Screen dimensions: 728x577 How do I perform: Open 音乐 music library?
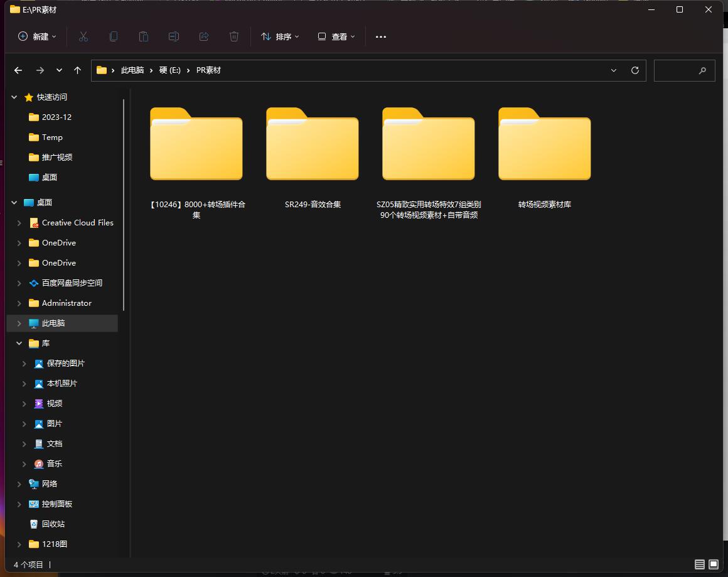[x=48, y=463]
